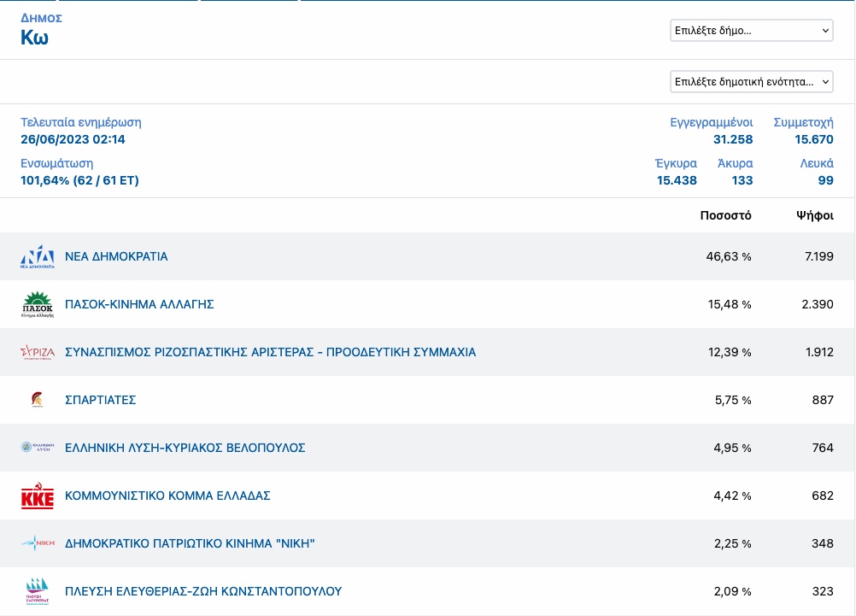This screenshot has height=616, width=856.
Task: Click percentage '46,63 %' for Νέα Δημοκρατία
Action: click(729, 256)
